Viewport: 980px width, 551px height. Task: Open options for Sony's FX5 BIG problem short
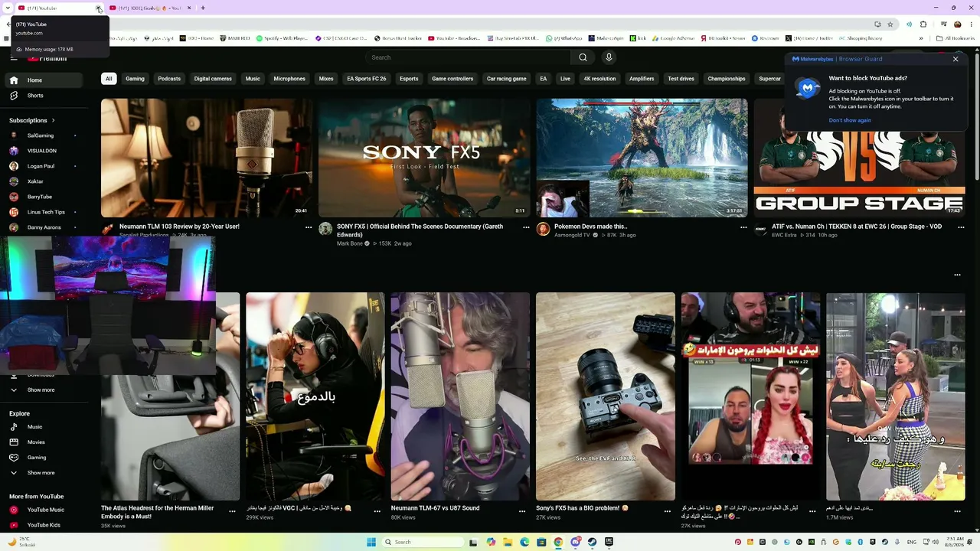point(667,511)
